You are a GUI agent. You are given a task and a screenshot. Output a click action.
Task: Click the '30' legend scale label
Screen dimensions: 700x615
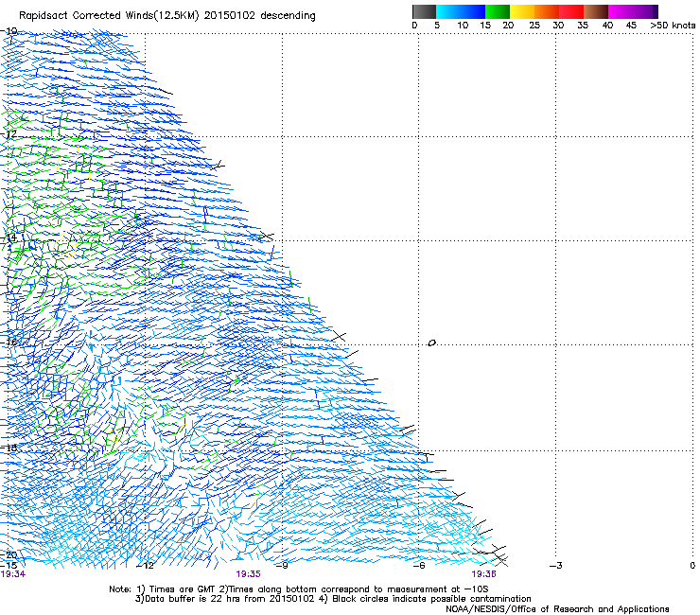tap(558, 26)
